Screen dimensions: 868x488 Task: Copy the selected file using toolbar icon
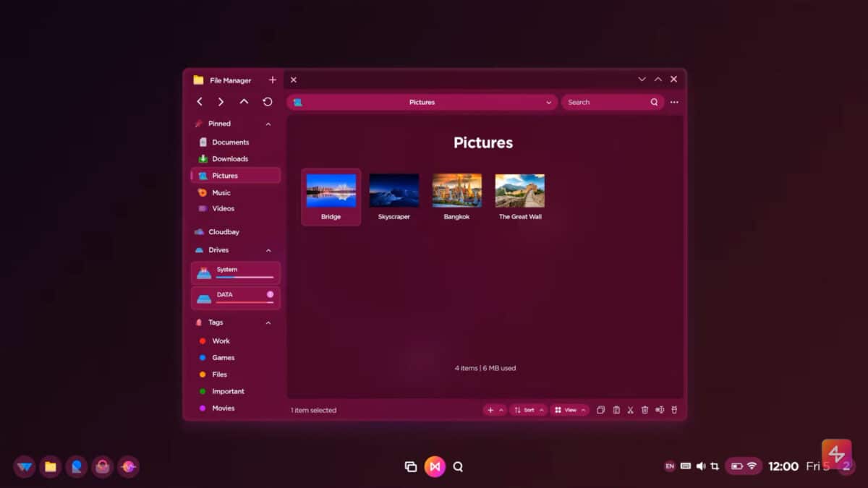600,410
